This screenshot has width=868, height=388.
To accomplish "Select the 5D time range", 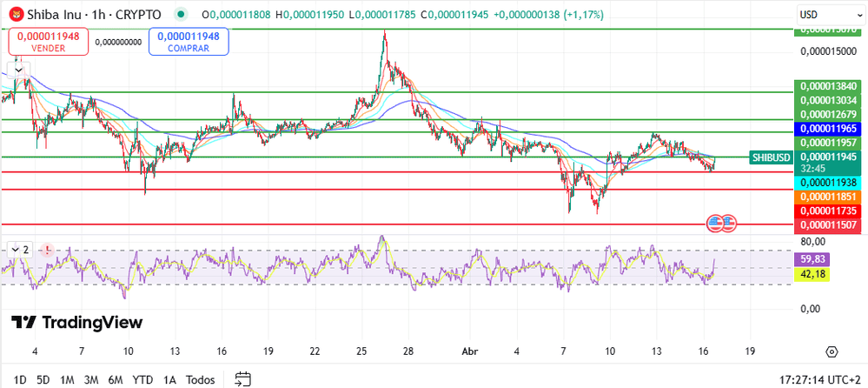I will [43, 379].
